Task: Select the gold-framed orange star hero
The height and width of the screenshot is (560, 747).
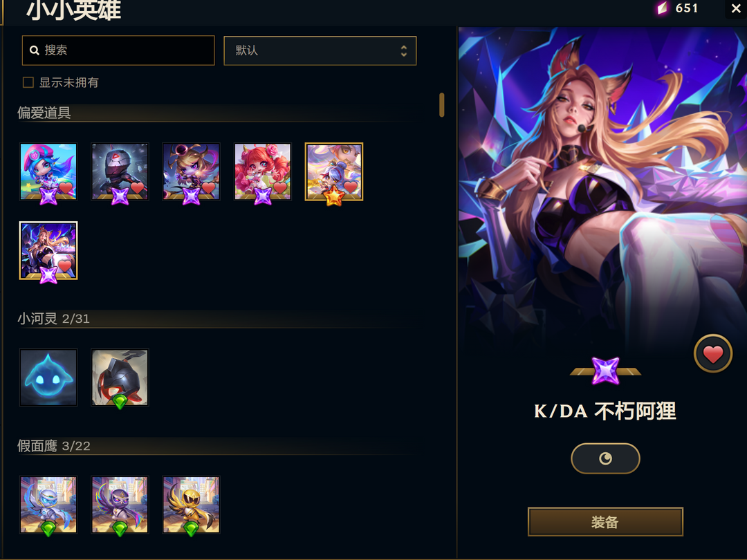Action: (334, 171)
